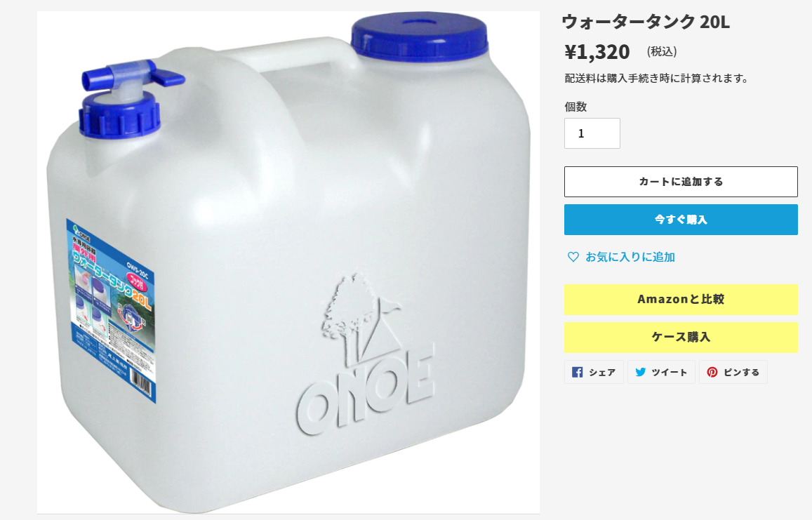This screenshot has width=812, height=520.
Task: Open the 配送料 shipping policy link
Action: coord(575,78)
